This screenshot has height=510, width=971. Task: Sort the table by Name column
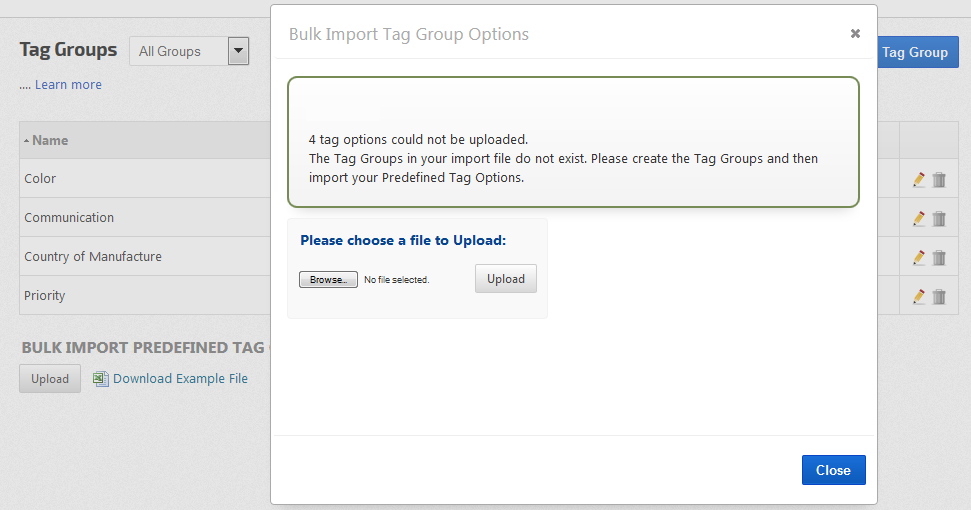(x=50, y=141)
